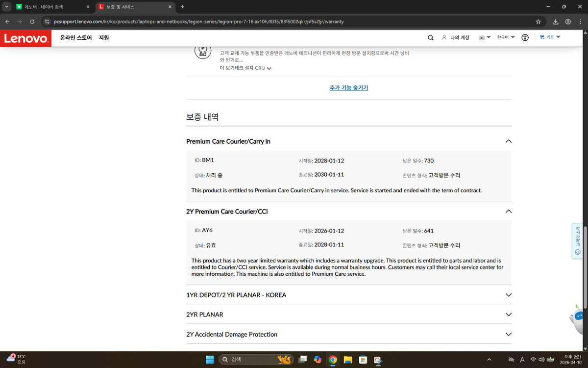The height and width of the screenshot is (368, 588).
Task: Collapse 2Y Premium Care Courier/CCI section
Action: tap(508, 211)
